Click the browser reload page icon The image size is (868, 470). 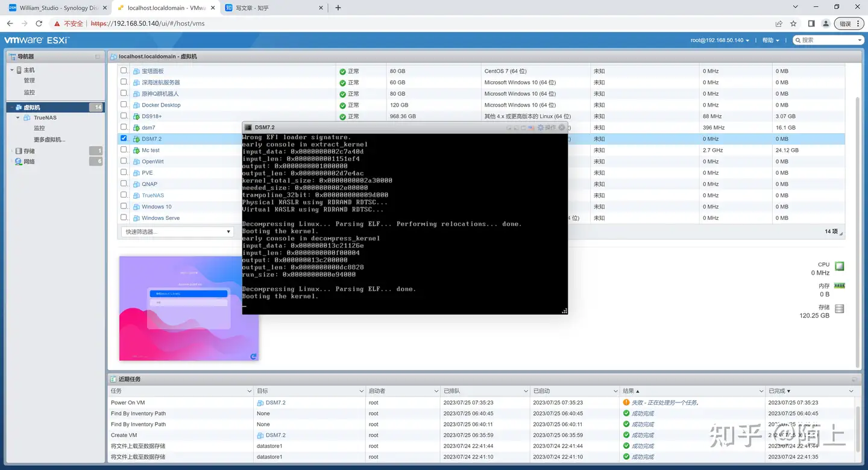39,23
